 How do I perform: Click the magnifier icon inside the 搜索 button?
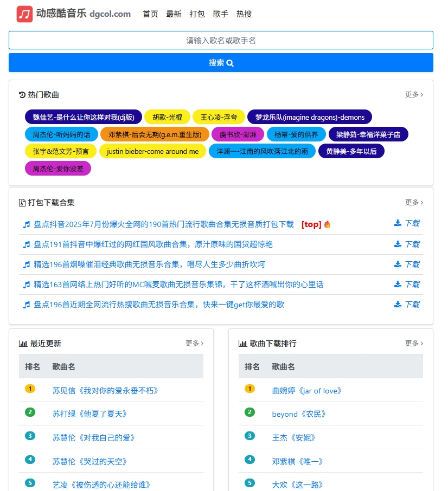[230, 62]
